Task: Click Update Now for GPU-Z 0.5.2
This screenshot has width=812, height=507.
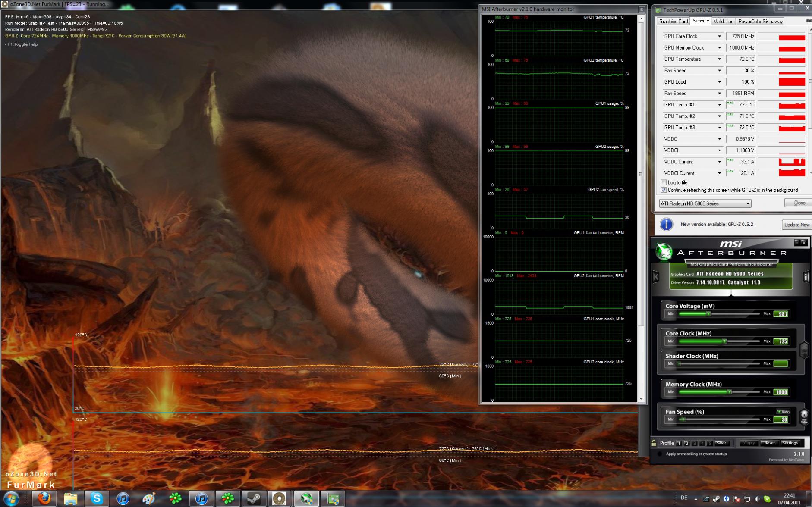Action: click(796, 225)
